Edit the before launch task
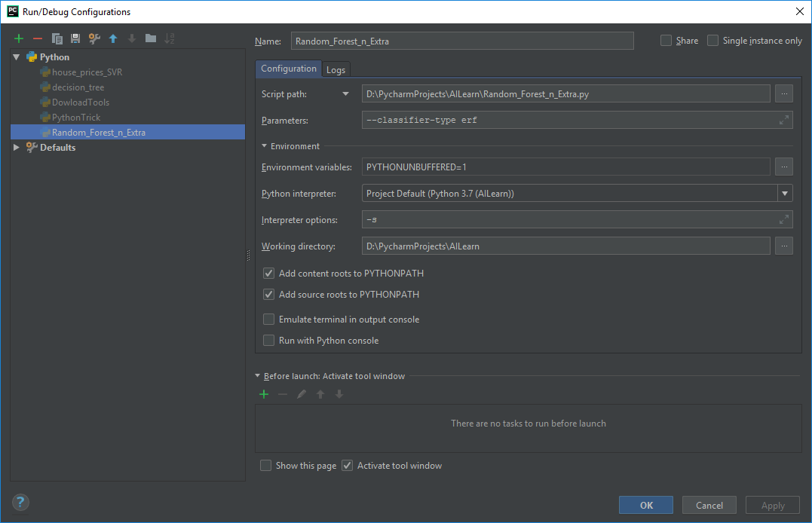Image resolution: width=812 pixels, height=523 pixels. click(302, 395)
